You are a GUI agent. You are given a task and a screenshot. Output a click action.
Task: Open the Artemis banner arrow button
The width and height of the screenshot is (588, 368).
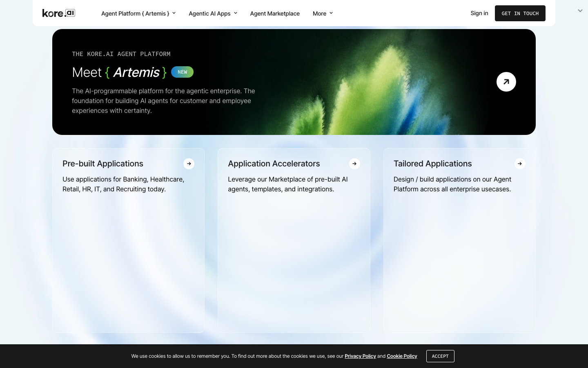point(506,82)
